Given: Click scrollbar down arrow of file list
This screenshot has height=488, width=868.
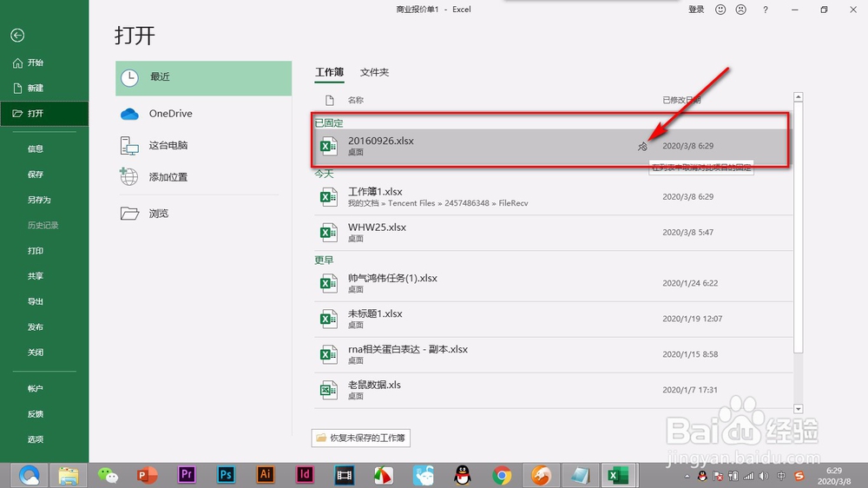Looking at the screenshot, I should pos(799,409).
